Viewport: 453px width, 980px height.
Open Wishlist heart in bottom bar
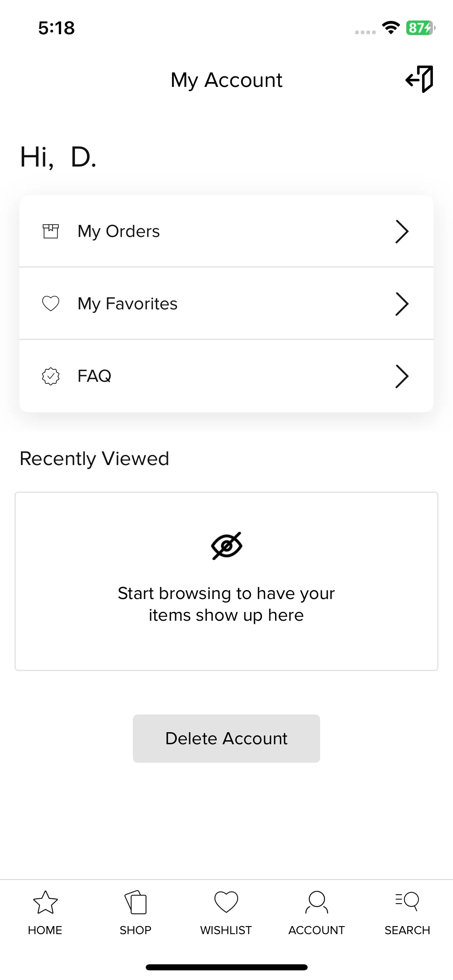(x=226, y=902)
